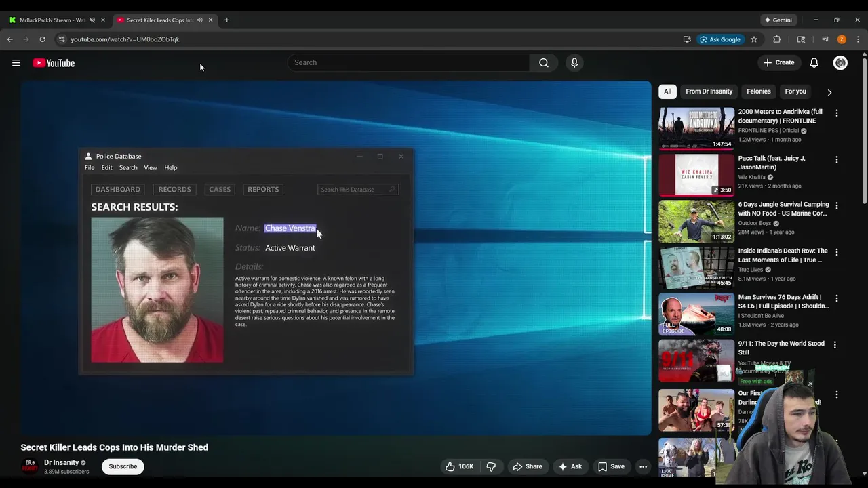Open 9/11: The Day the World Stood Still title
The width and height of the screenshot is (868, 488).
(781, 348)
